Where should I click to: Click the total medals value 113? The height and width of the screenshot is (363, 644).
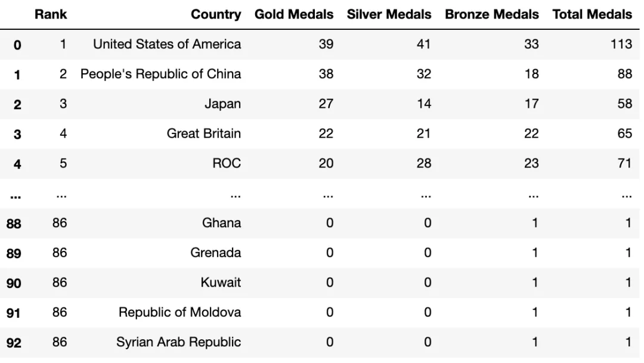click(x=621, y=44)
